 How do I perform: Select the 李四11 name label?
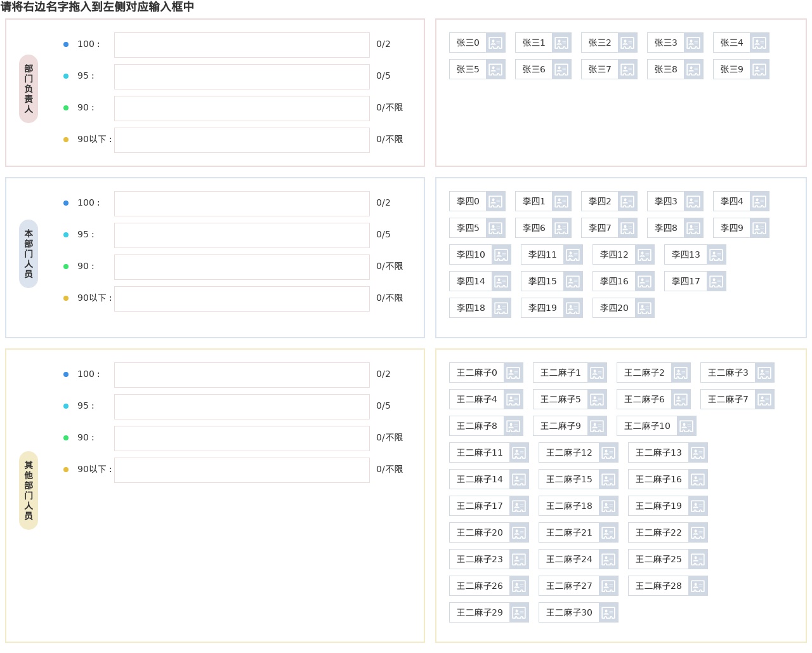pyautogui.click(x=542, y=255)
